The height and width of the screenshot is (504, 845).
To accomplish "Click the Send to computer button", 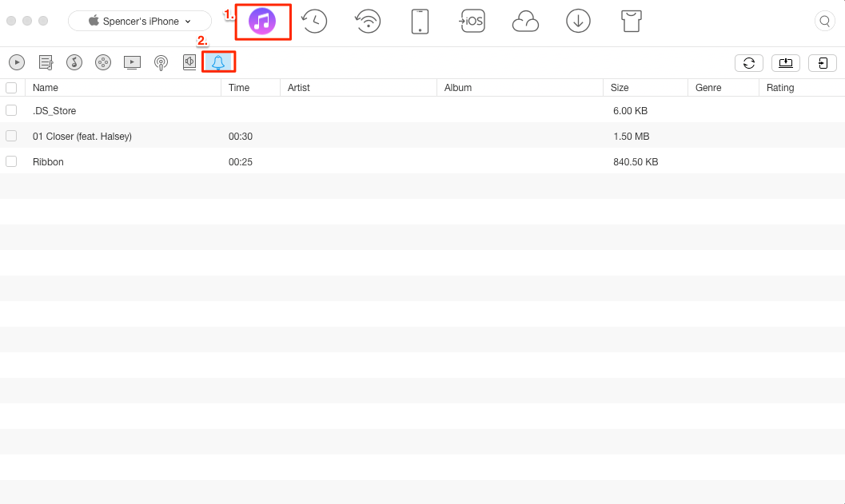I will click(x=786, y=63).
